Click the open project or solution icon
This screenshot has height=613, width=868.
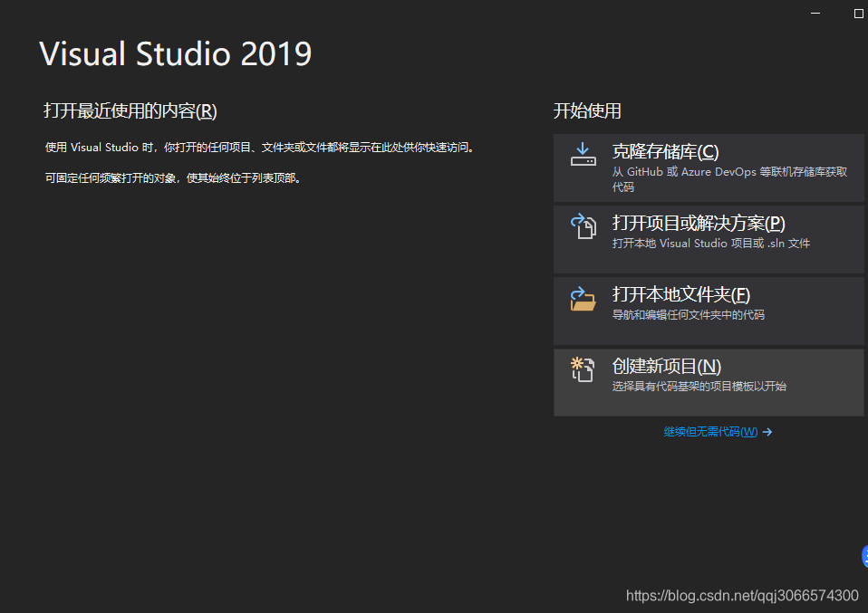pos(583,226)
